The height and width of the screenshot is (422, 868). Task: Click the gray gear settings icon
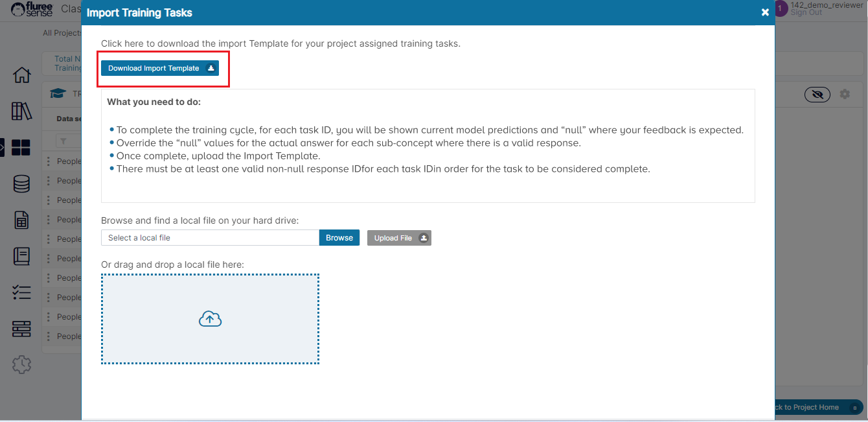point(845,95)
